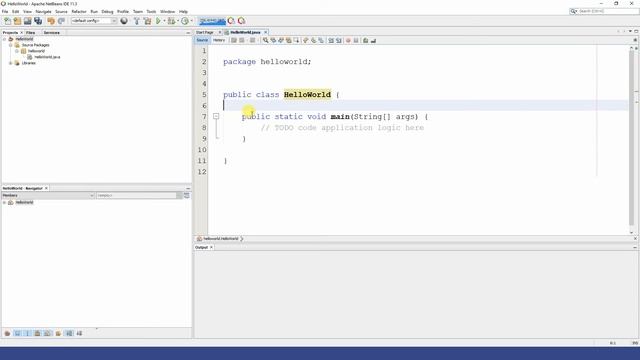Open the Edit menu
The width and height of the screenshot is (640, 360).
tap(16, 11)
